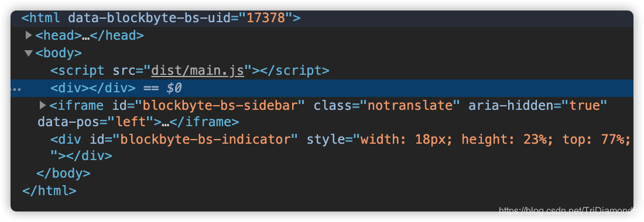This screenshot has width=644, height=222.
Task: Click the data-pos left attribute
Action: pyautogui.click(x=95, y=122)
